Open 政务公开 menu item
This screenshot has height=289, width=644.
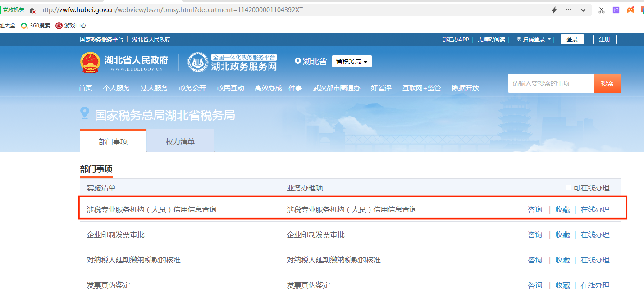(192, 88)
